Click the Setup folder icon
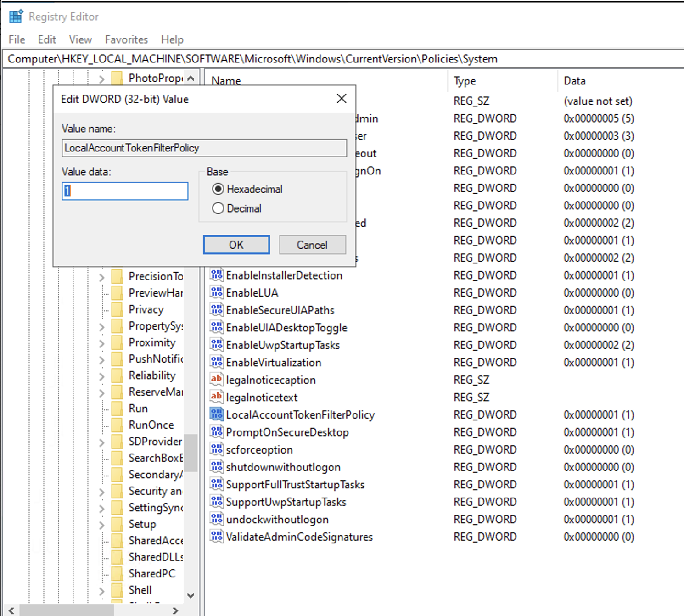Image resolution: width=684 pixels, height=616 pixels. (118, 524)
